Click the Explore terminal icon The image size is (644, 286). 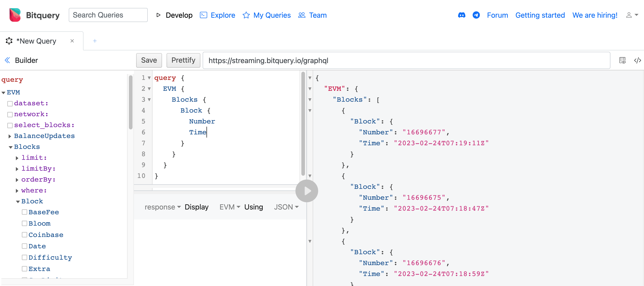pyautogui.click(x=204, y=15)
